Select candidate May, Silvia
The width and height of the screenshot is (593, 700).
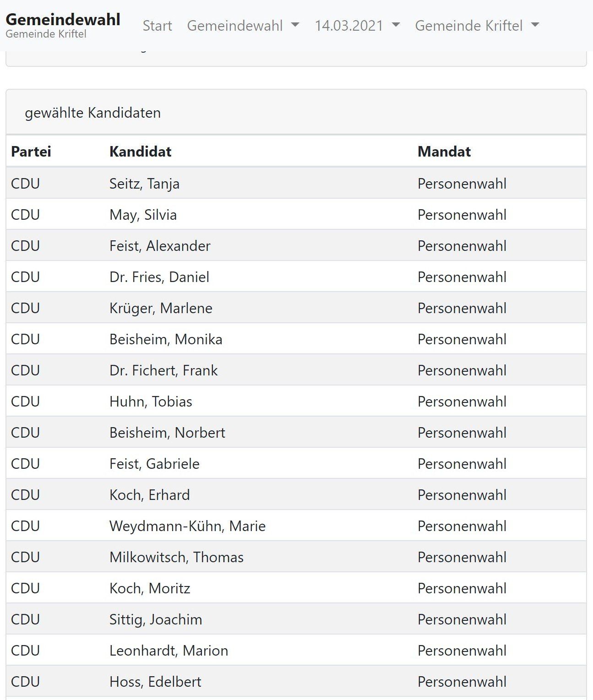coord(143,215)
